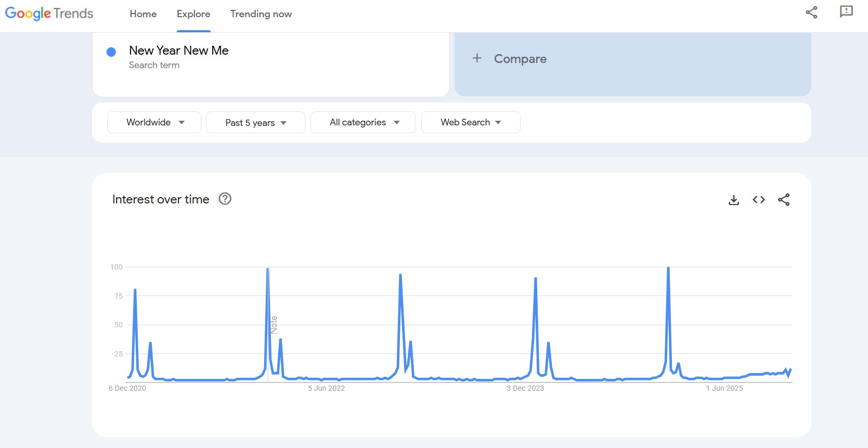Open the Web Search type dropdown
Viewport: 868px width, 448px height.
click(x=471, y=122)
